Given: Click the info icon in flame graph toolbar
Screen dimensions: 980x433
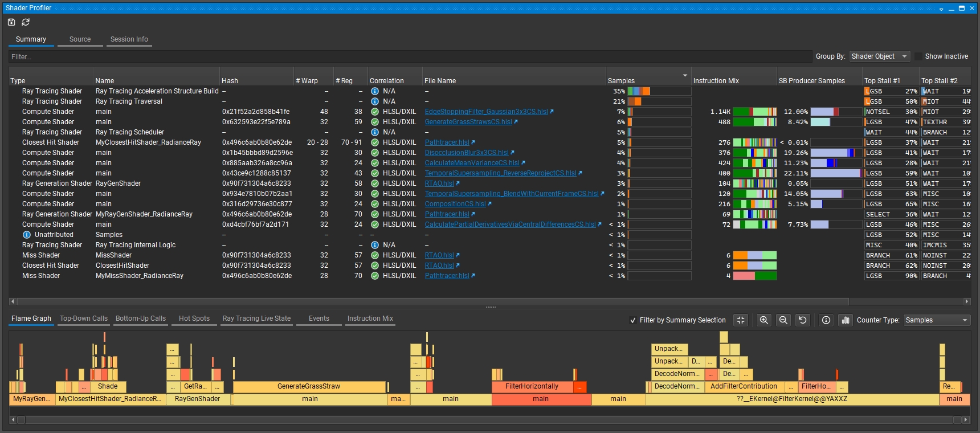Looking at the screenshot, I should click(826, 320).
